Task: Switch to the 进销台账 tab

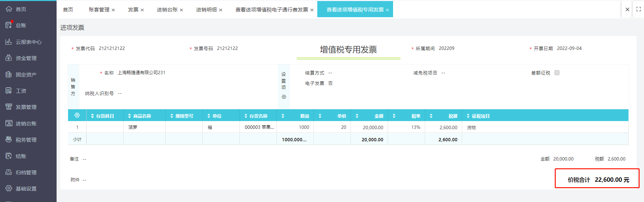Action: 167,10
